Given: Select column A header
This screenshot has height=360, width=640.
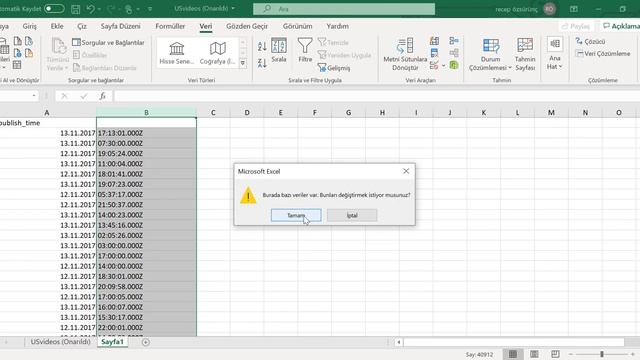Looking at the screenshot, I should [47, 113].
